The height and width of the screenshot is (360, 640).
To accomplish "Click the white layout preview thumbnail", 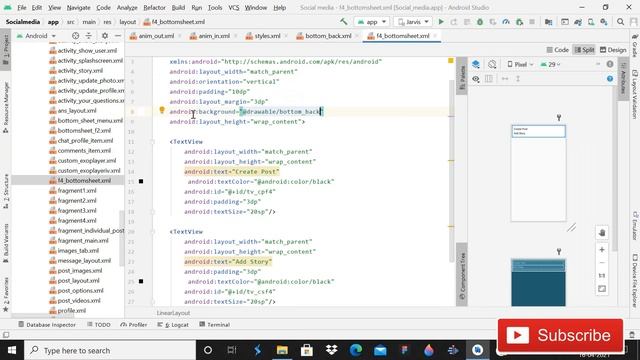I will 538,173.
